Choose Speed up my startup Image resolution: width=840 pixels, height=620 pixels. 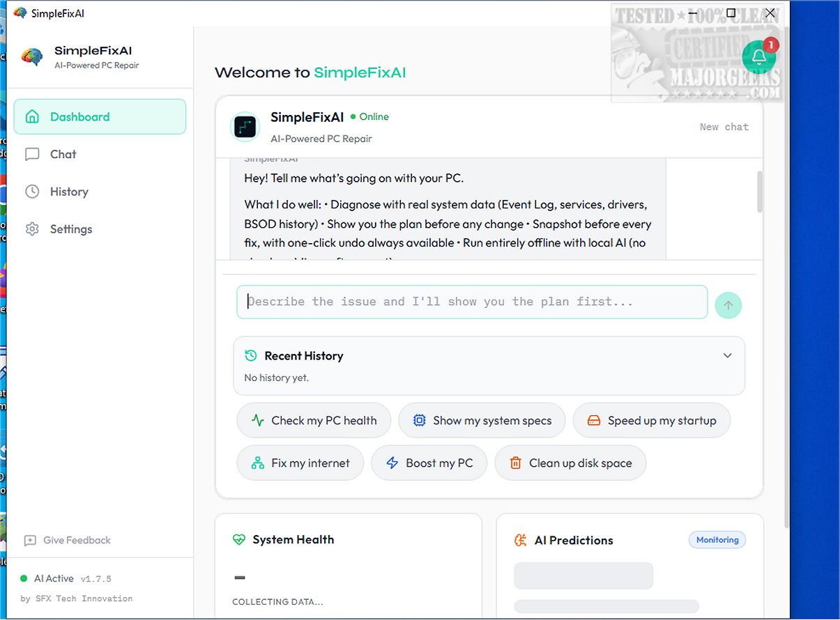[652, 421]
